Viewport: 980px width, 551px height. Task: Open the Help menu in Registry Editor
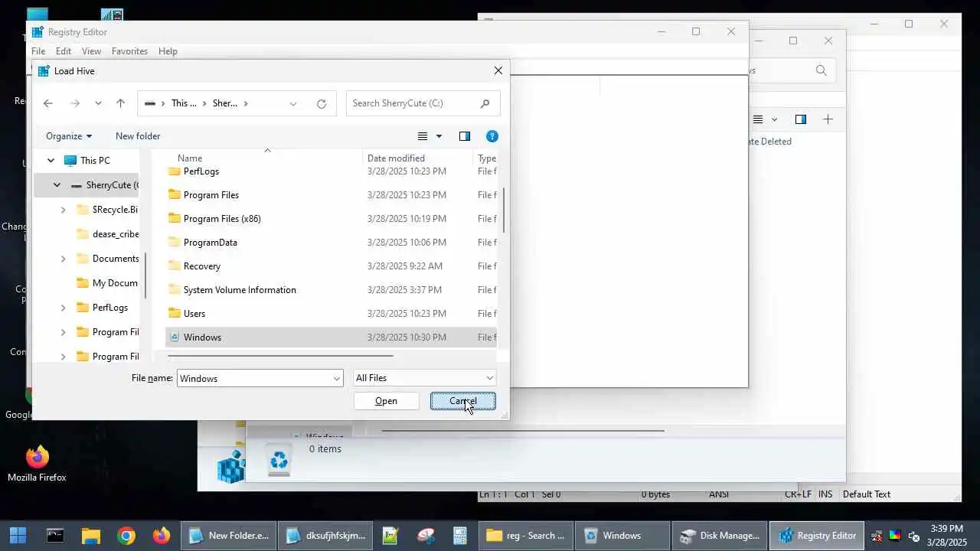click(x=168, y=51)
